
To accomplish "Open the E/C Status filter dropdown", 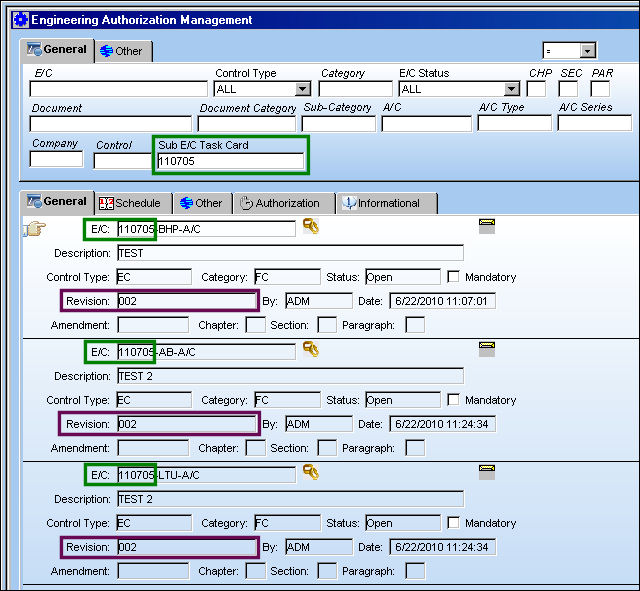I will pyautogui.click(x=511, y=89).
